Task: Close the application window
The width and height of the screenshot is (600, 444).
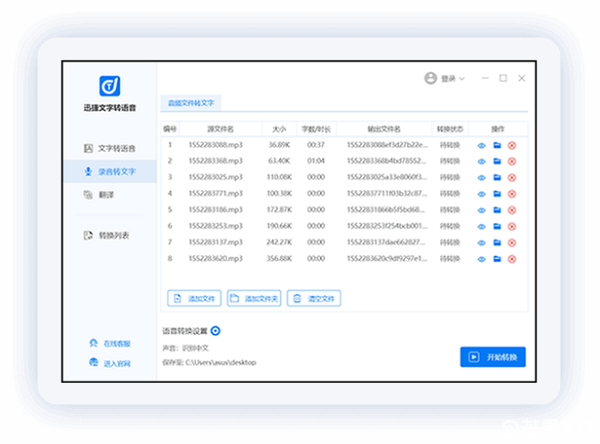Action: [522, 78]
